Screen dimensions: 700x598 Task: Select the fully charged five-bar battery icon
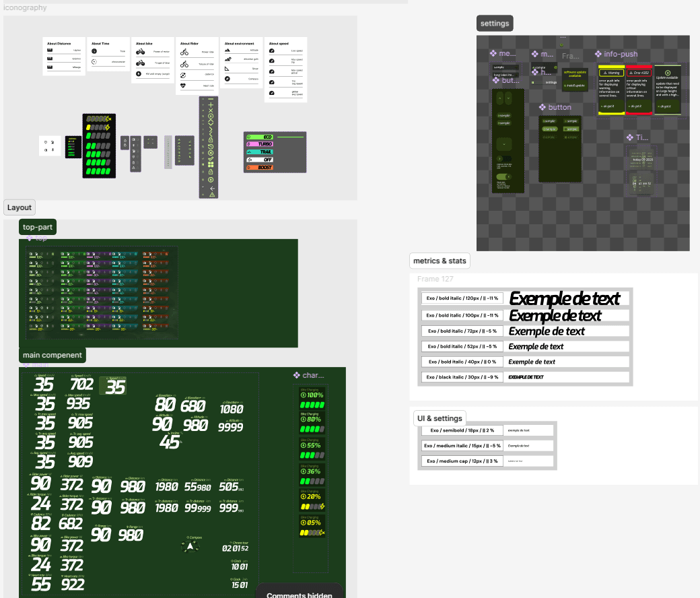pyautogui.click(x=99, y=171)
